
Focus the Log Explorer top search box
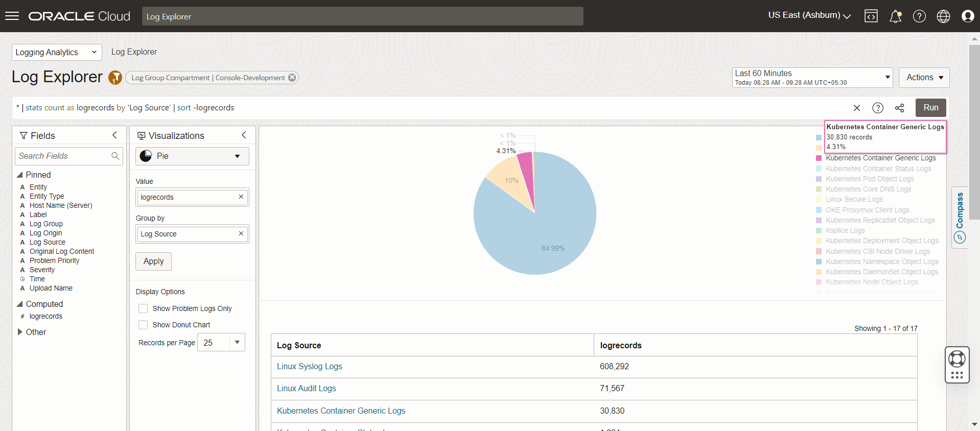coord(363,16)
